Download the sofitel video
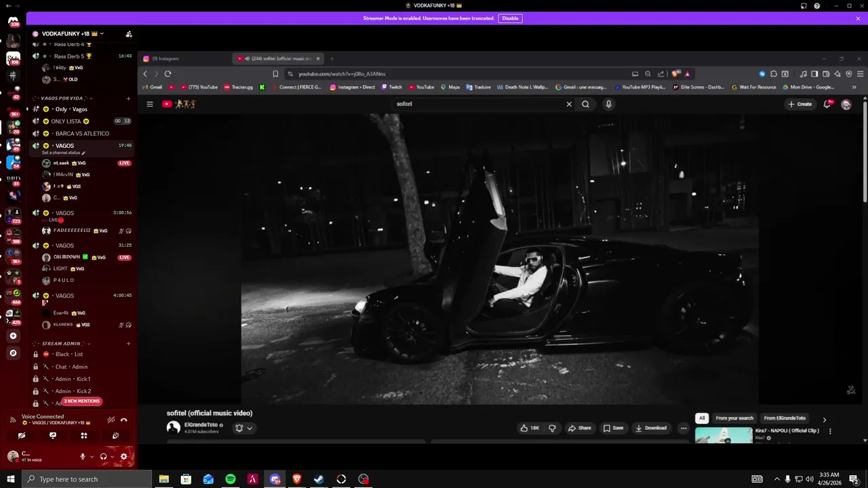The height and width of the screenshot is (488, 868). click(x=651, y=428)
